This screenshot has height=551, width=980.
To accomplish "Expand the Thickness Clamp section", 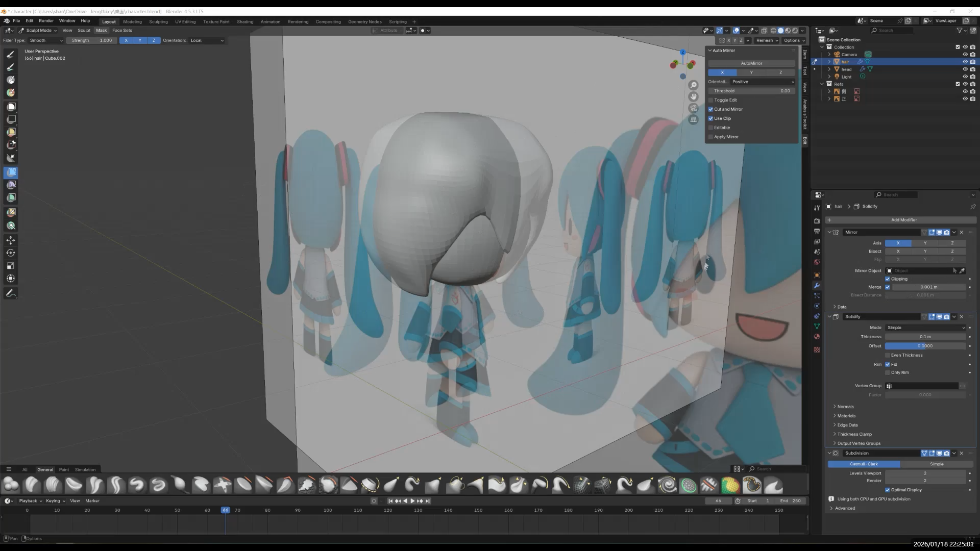I will click(x=854, y=434).
